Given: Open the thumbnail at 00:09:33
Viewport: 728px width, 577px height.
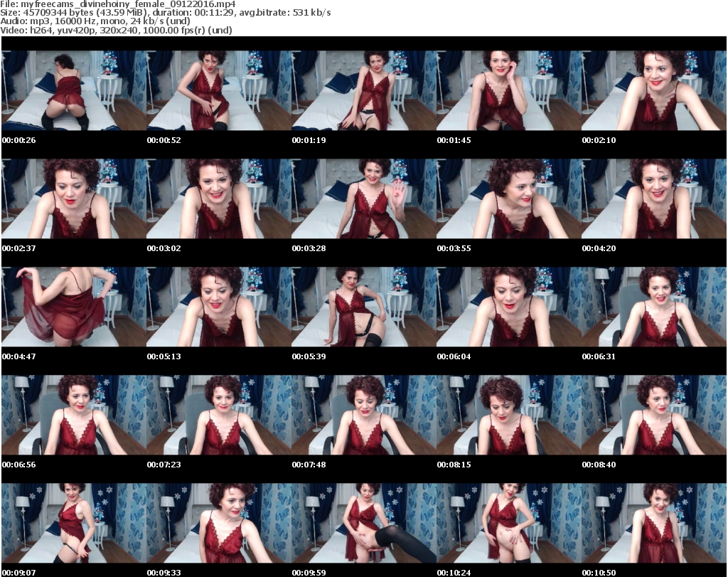Looking at the screenshot, I should (218, 523).
